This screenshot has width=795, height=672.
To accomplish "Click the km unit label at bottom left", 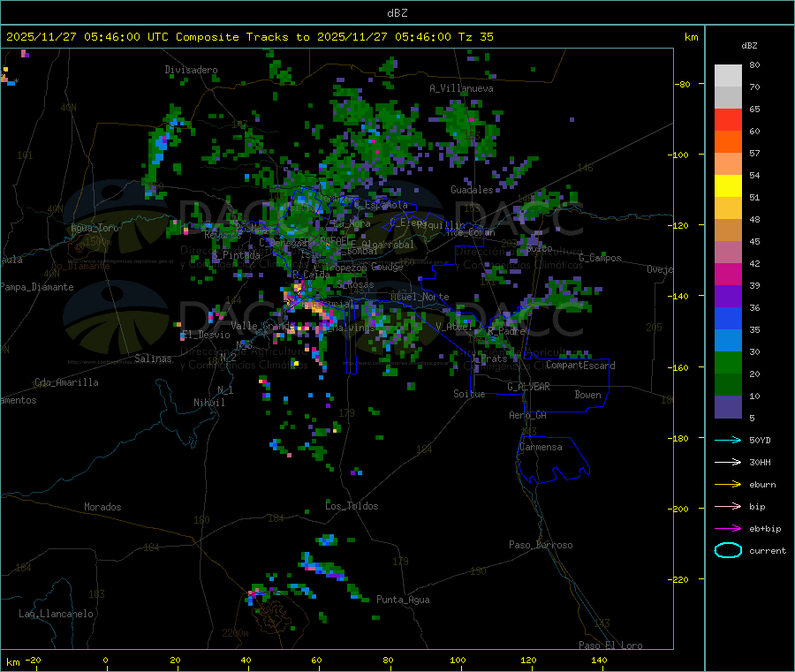I will point(12,662).
